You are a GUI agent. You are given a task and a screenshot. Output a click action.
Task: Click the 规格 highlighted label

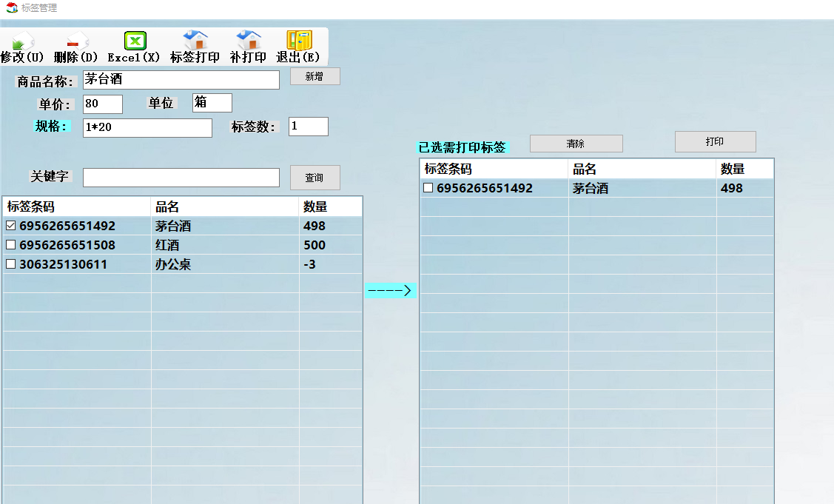(x=51, y=126)
